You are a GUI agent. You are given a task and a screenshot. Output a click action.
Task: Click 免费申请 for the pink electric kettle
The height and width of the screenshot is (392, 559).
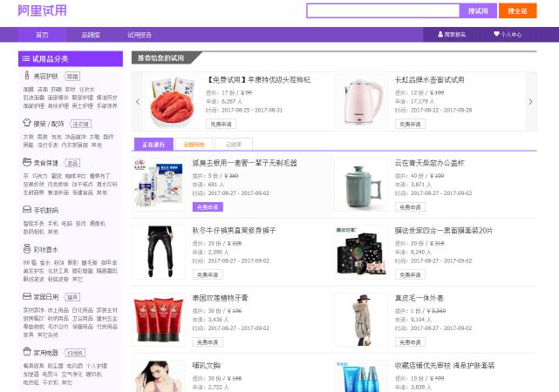[410, 125]
